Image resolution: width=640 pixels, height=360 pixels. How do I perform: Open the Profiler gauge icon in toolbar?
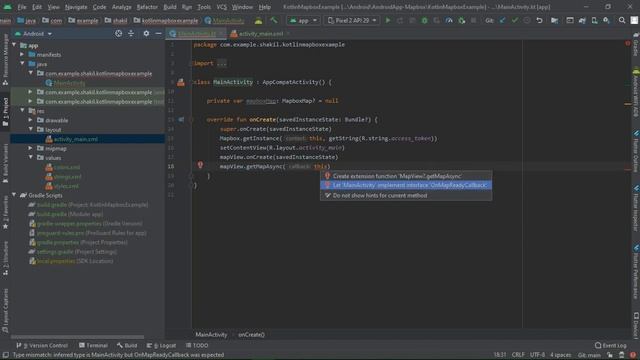point(449,20)
